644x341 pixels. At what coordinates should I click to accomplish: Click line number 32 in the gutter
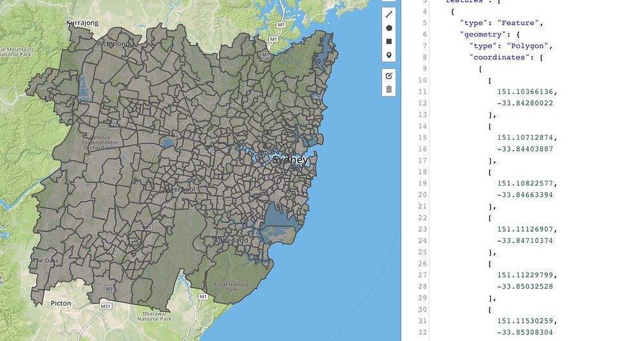(422, 333)
